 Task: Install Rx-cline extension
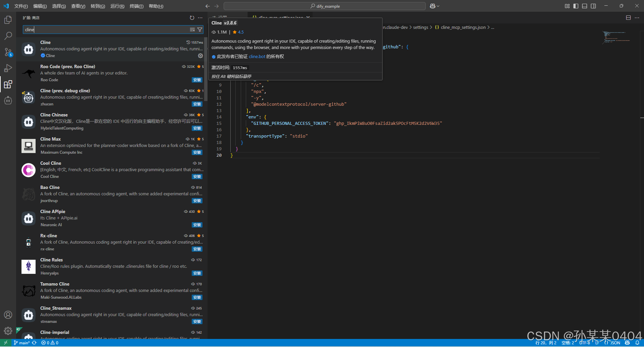point(197,249)
